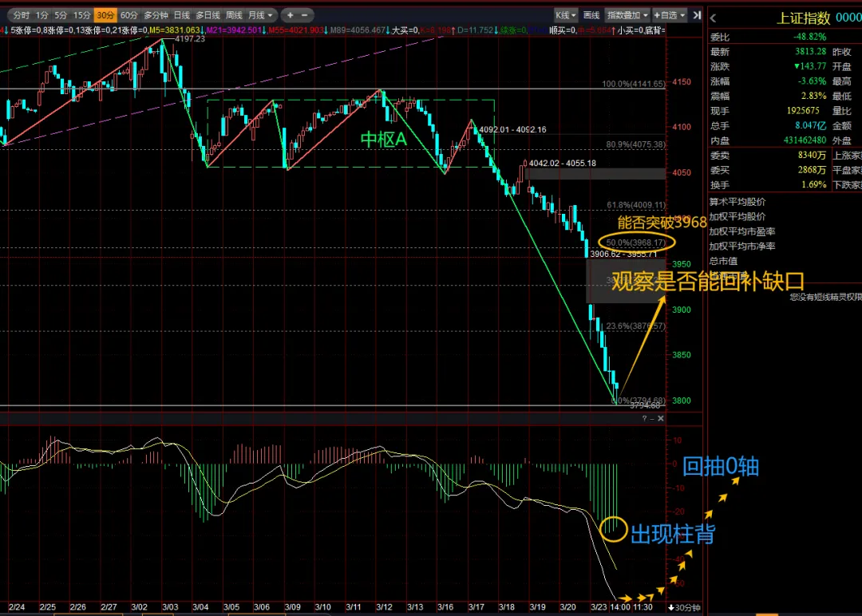
Task: Switch chart to 分时 intraday view
Action: point(21,15)
